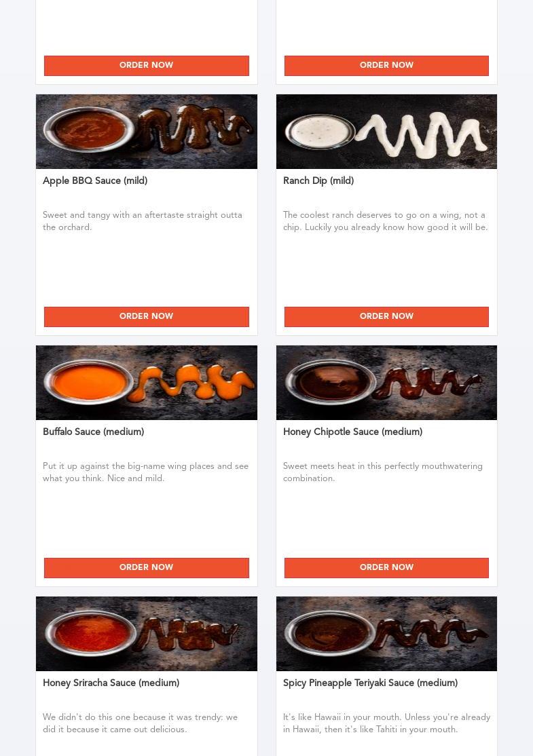Open the Ranch Dip image
Image resolution: width=533 pixels, height=756 pixels.
point(386,132)
